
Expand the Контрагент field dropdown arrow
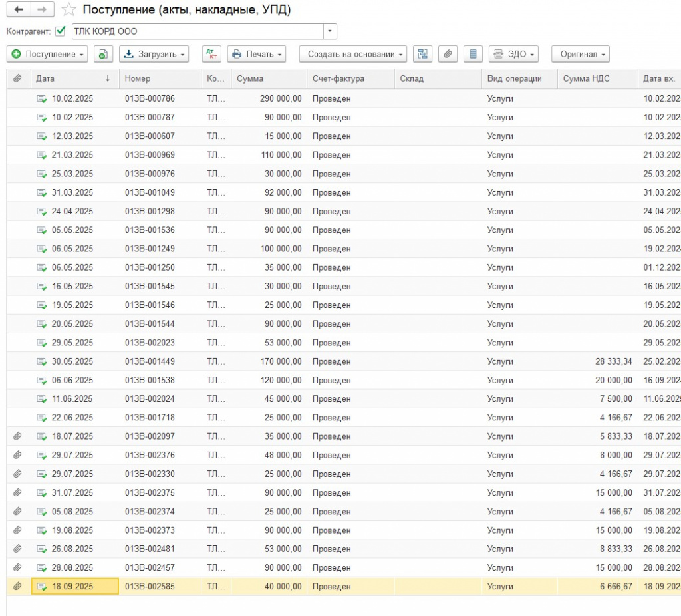[x=330, y=31]
